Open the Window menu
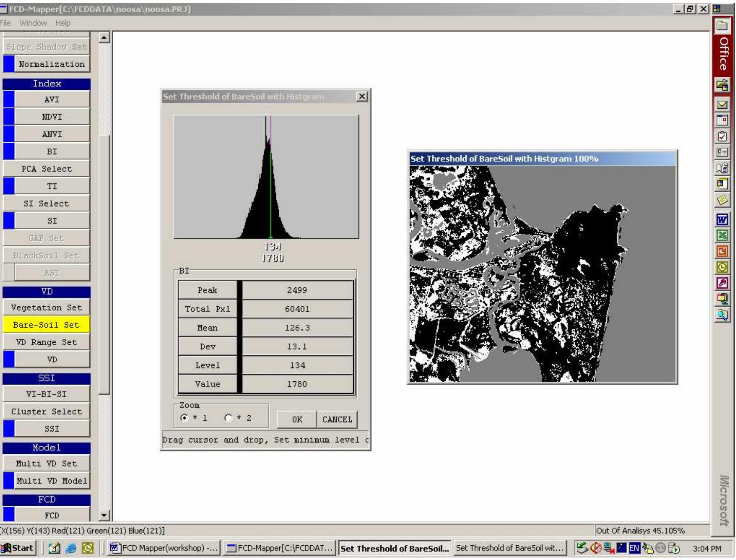This screenshot has height=560, width=736. pos(33,23)
